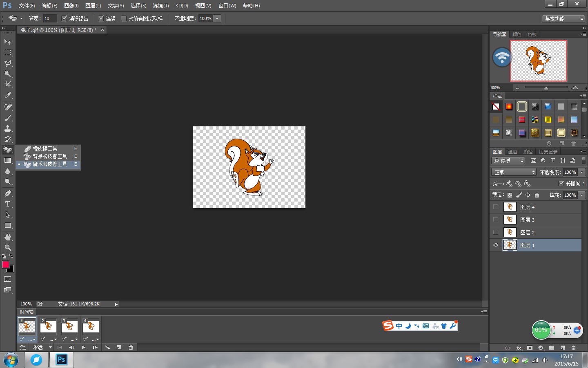
Task: Open the opacity 100% dropdown in options bar
Action: point(217,18)
